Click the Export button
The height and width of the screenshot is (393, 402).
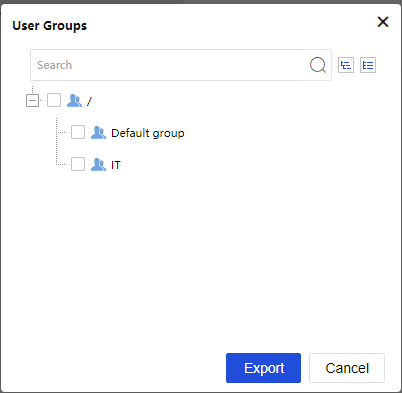click(x=263, y=368)
